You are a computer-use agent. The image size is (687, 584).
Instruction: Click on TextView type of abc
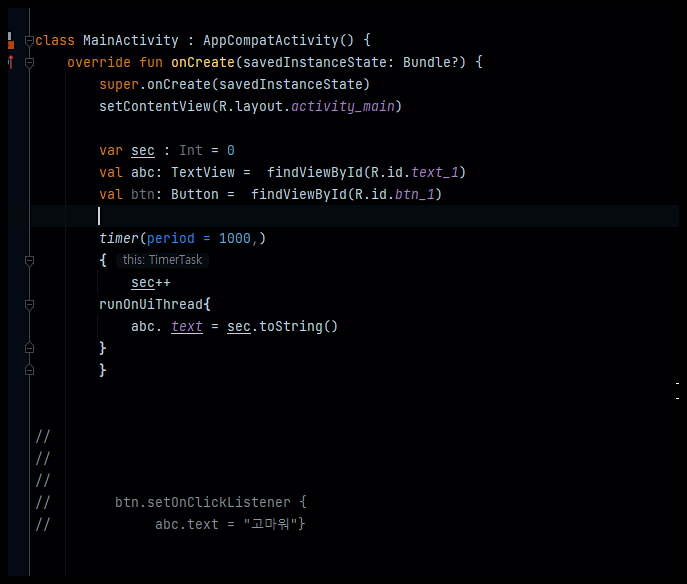coord(203,172)
